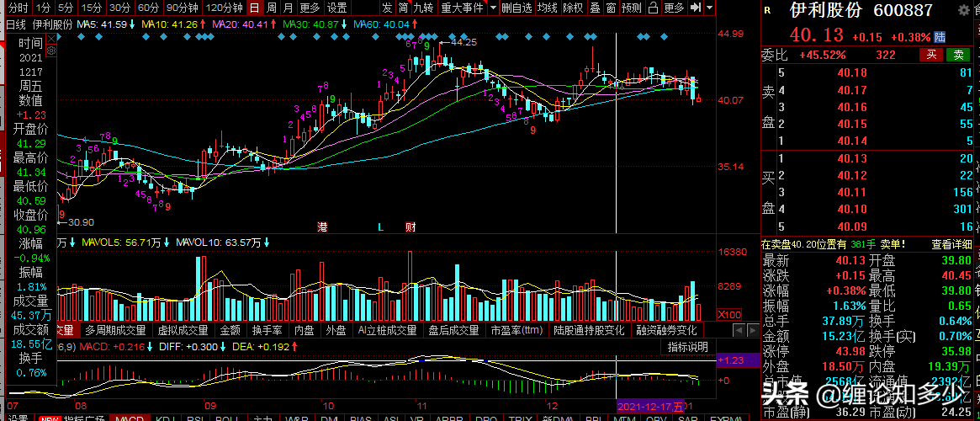The image size is (980, 421).
Task: Switch to the 金额 tab
Action: (x=230, y=330)
